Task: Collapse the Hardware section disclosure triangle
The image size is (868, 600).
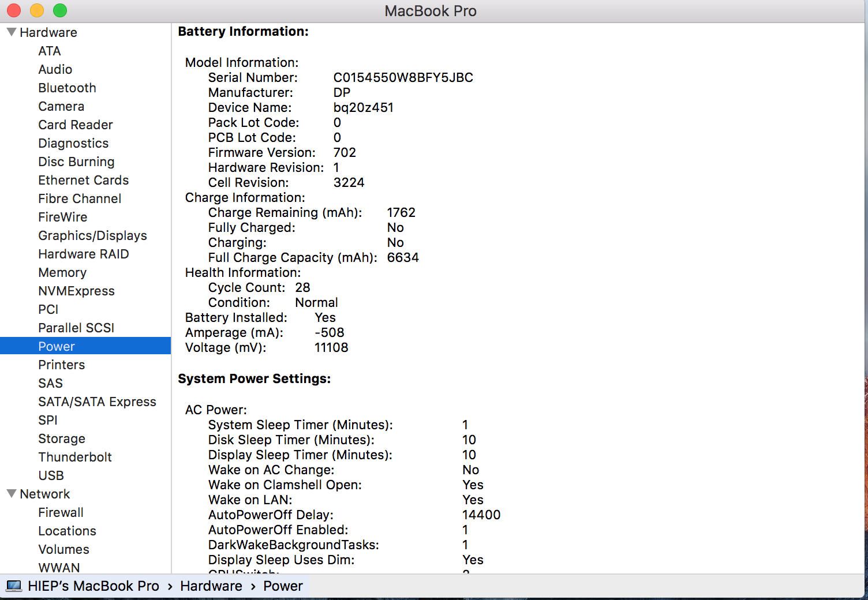Action: pyautogui.click(x=11, y=32)
